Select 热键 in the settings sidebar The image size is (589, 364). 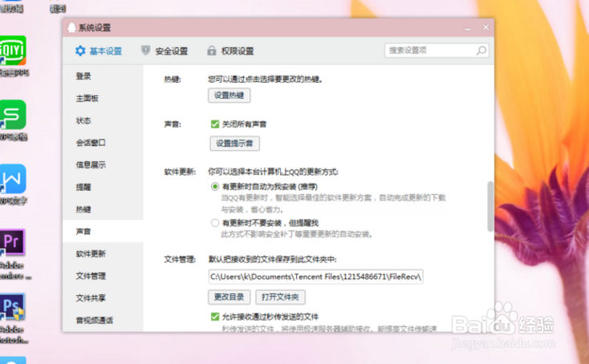tap(103, 209)
